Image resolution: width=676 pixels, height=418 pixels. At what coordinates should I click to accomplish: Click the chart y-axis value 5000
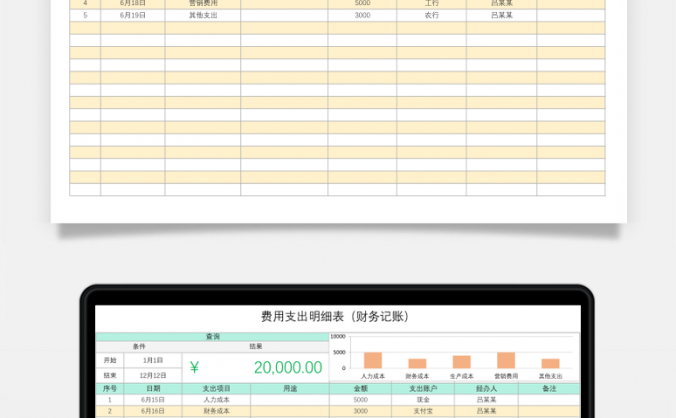(x=339, y=352)
